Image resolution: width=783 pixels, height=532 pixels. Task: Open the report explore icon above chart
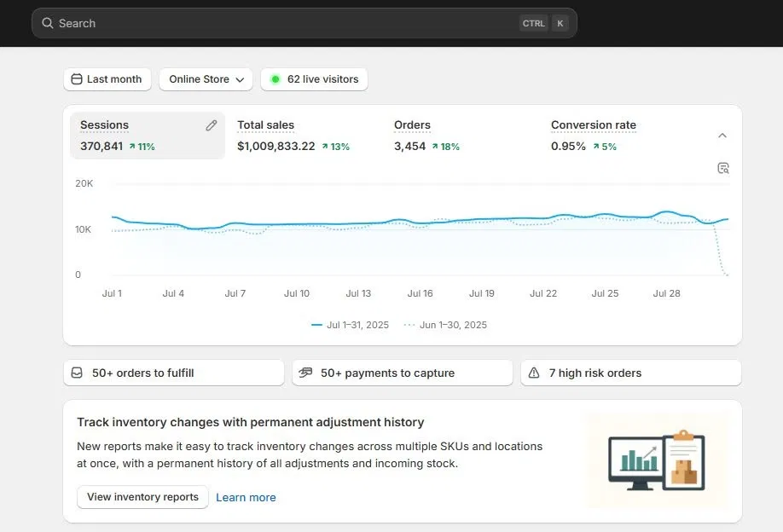click(723, 168)
